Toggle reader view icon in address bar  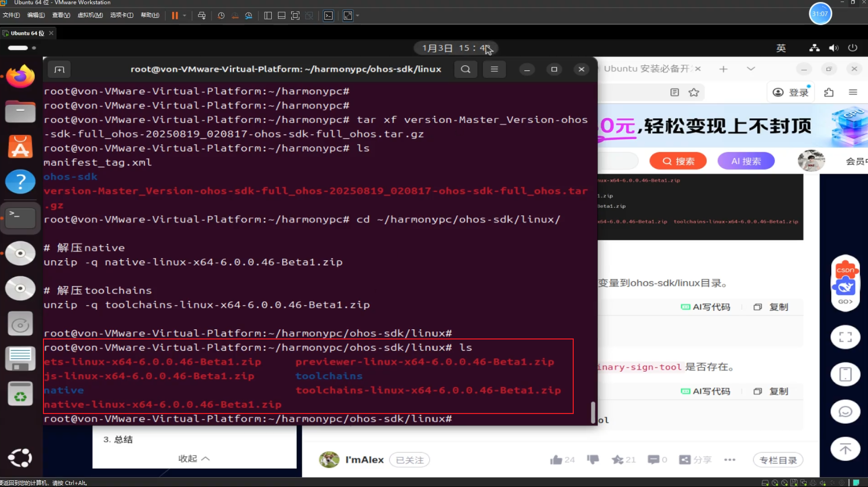[x=675, y=92]
